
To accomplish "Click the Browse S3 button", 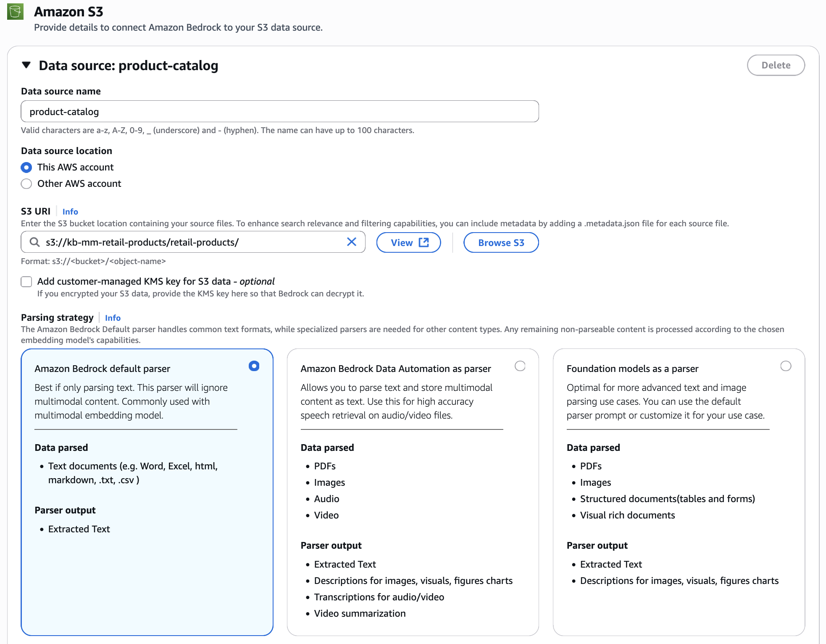I will pos(501,243).
